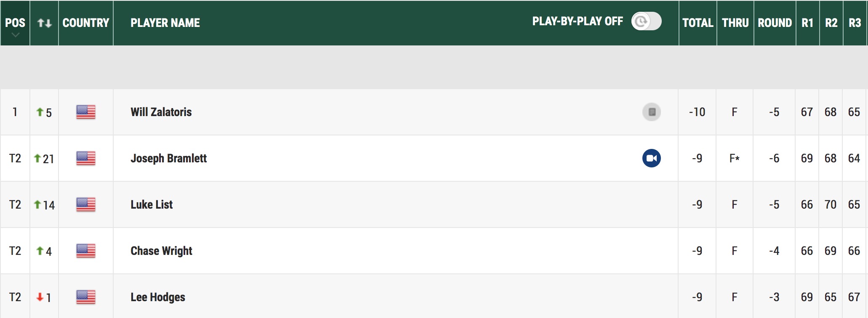Click the US flag beside Chase Wright
Viewport: 868px width, 318px height.
86,251
